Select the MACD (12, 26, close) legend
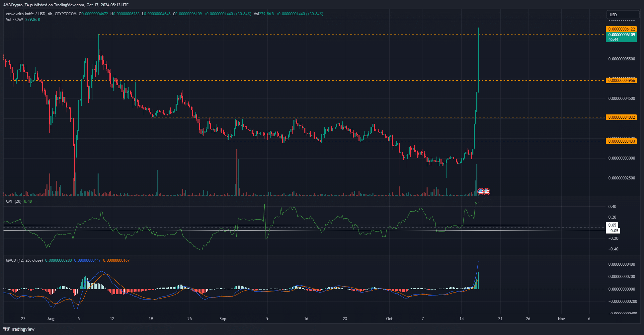The image size is (644, 335). pyautogui.click(x=24, y=260)
